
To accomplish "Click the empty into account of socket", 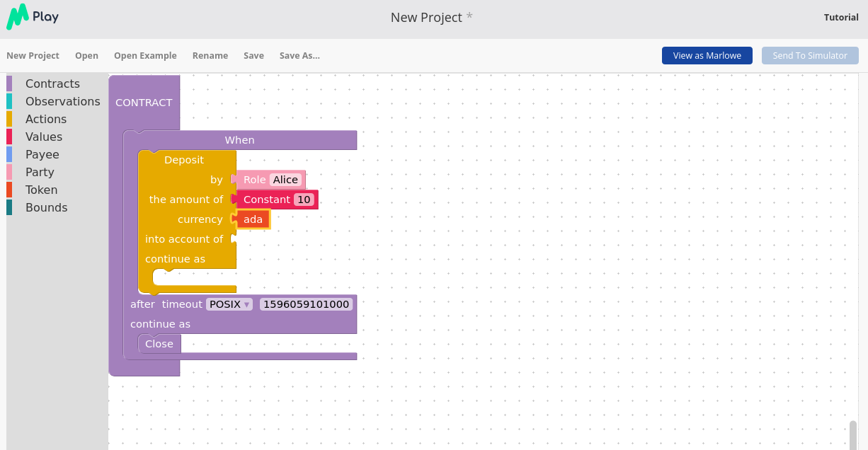I will pyautogui.click(x=234, y=239).
